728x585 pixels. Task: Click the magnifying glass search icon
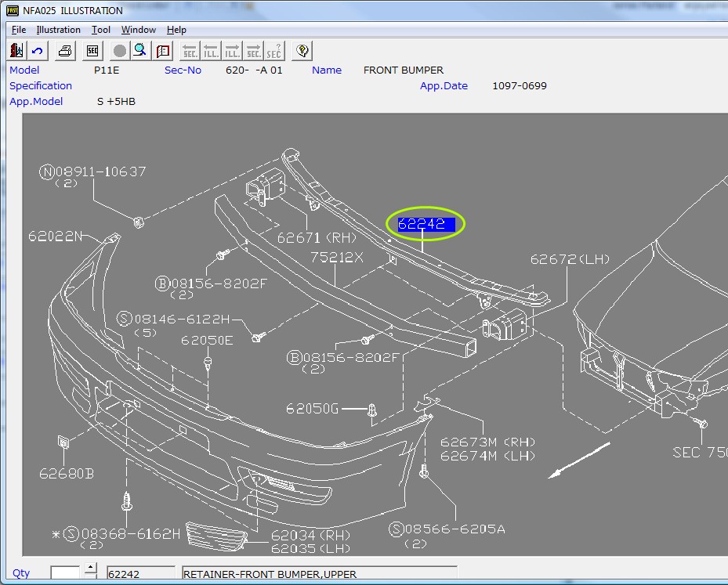point(139,52)
